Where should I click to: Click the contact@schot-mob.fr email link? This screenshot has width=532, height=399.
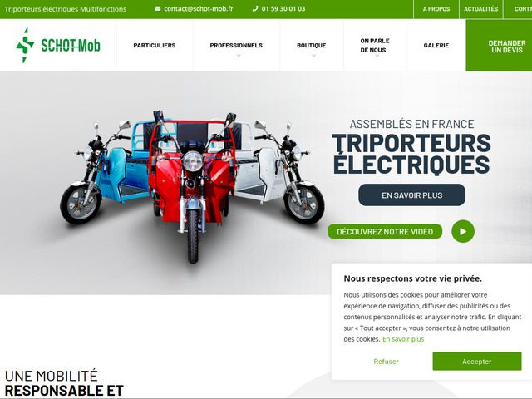coord(198,9)
